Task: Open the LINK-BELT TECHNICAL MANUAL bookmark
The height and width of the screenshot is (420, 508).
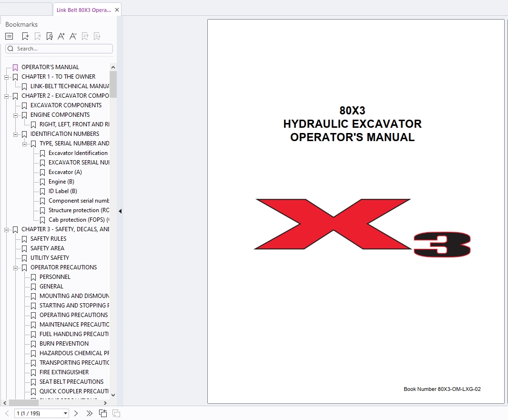Action: tap(70, 86)
